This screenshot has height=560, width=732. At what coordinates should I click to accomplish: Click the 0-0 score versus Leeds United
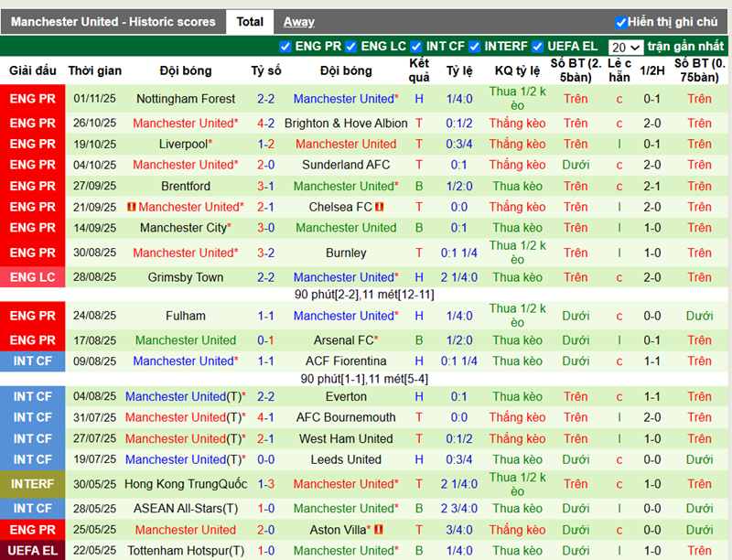(x=265, y=459)
